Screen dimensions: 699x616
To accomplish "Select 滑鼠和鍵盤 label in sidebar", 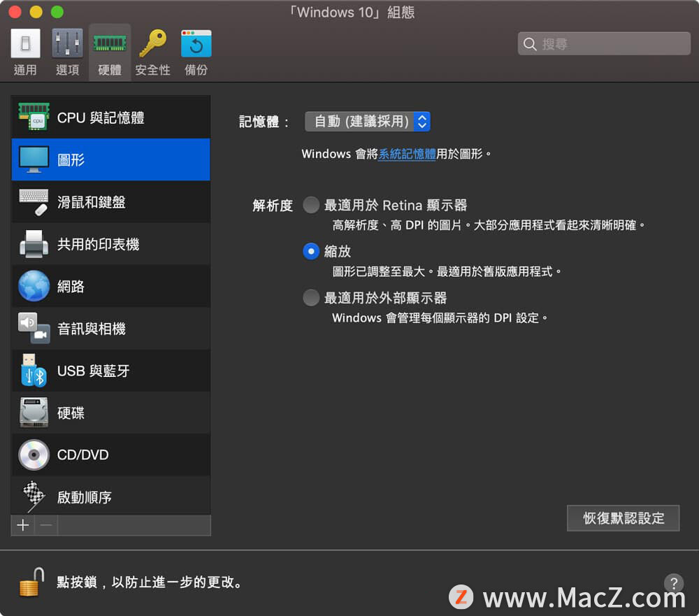I will (92, 202).
